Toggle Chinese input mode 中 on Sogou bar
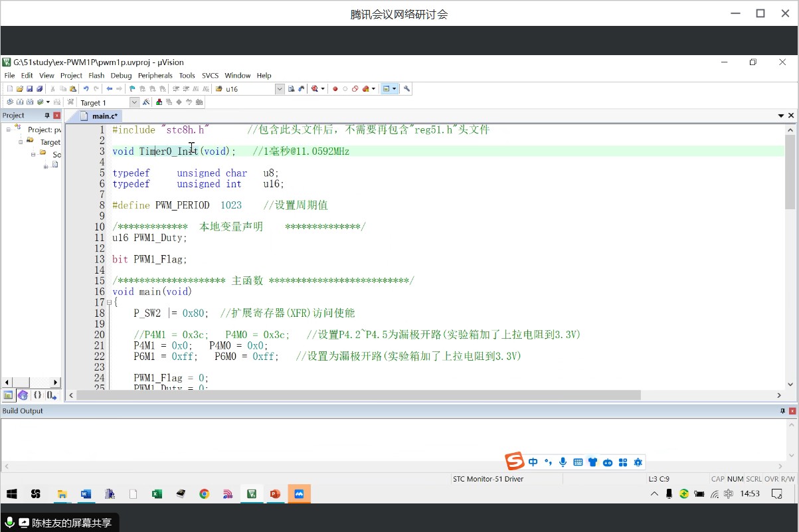This screenshot has height=532, width=799. point(533,462)
